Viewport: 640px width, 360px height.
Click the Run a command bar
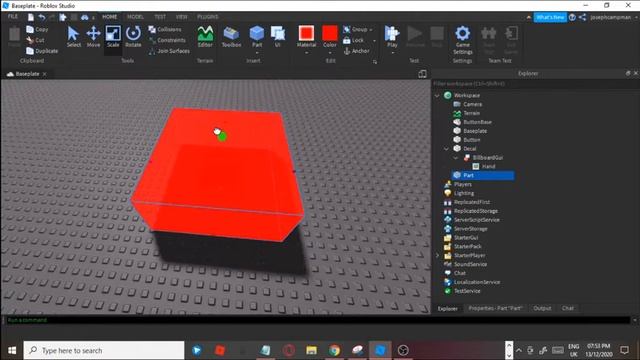tap(318, 320)
